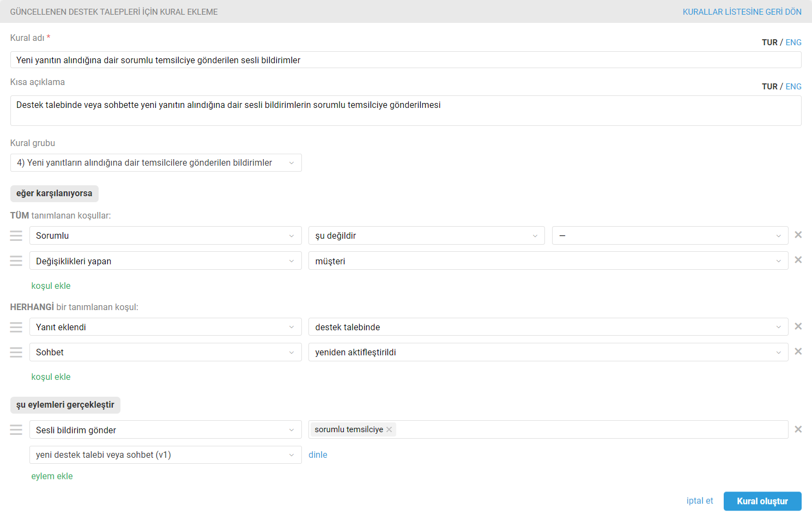Click the eğer karşılanıyorsa label
The height and width of the screenshot is (521, 812).
[x=54, y=193]
